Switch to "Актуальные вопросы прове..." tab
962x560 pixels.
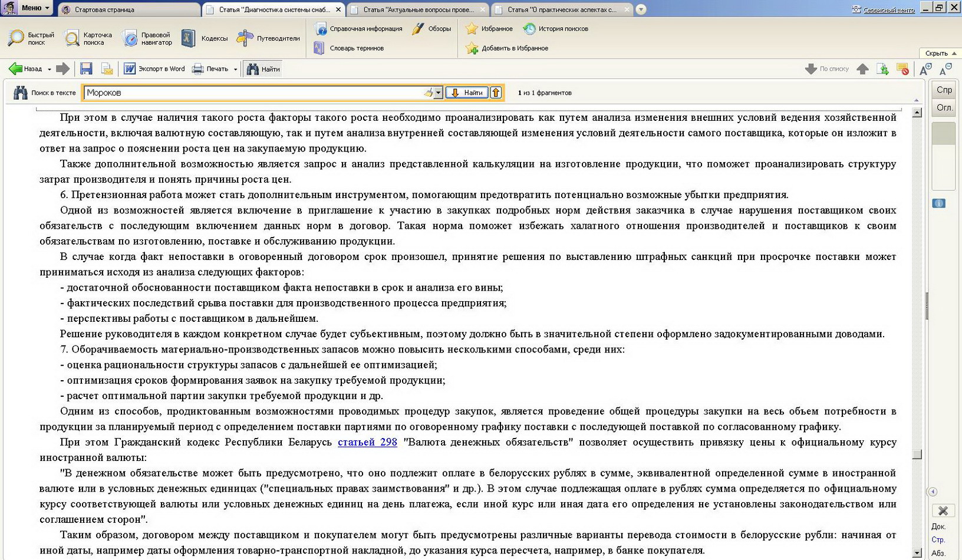[418, 9]
